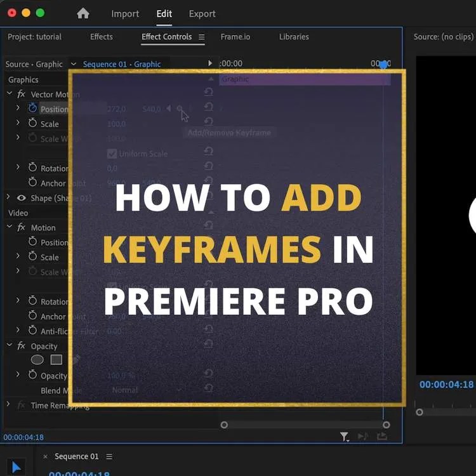Expand the Vector Motion Rotation property
This screenshot has height=476, width=476.
click(x=18, y=167)
